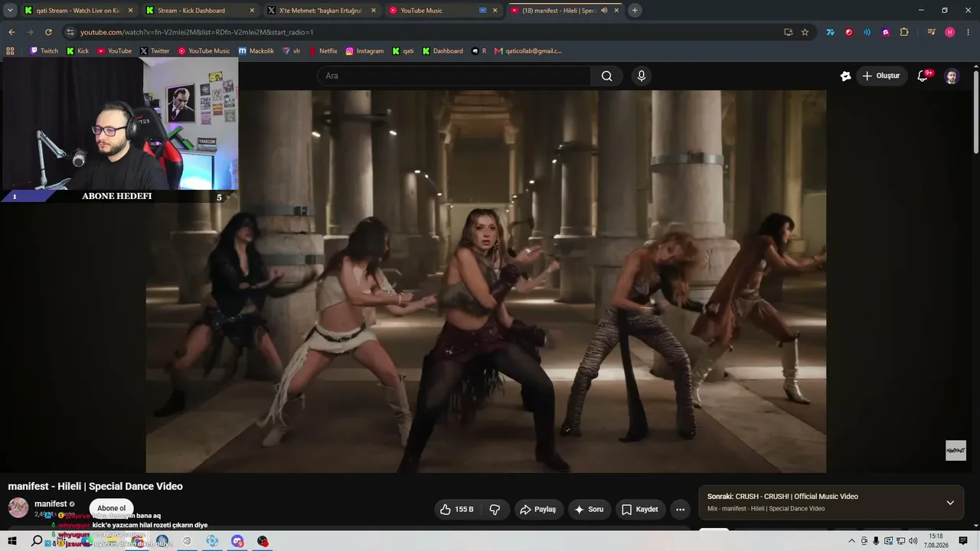980x551 pixels.
Task: Click the install app icon in address bar
Action: pyautogui.click(x=788, y=32)
